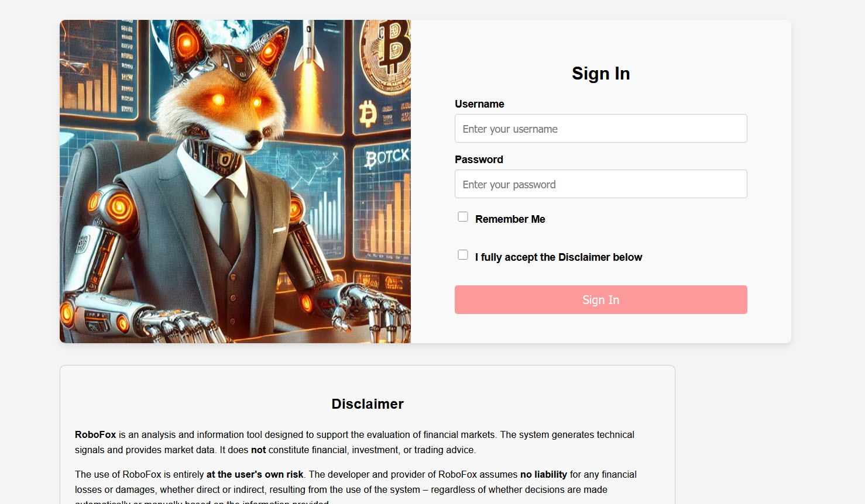The image size is (865, 504).
Task: Click "I fully accept the Disclaimer below" label
Action: (x=558, y=257)
